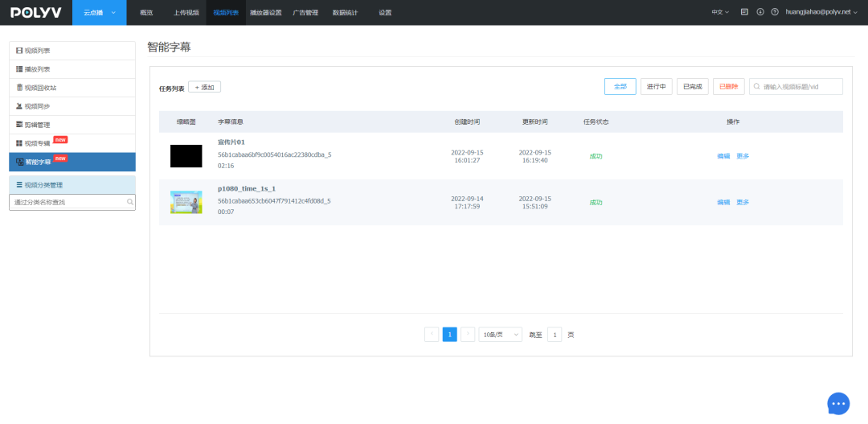Filter tasks by 全部
The image size is (868, 424).
tap(620, 87)
